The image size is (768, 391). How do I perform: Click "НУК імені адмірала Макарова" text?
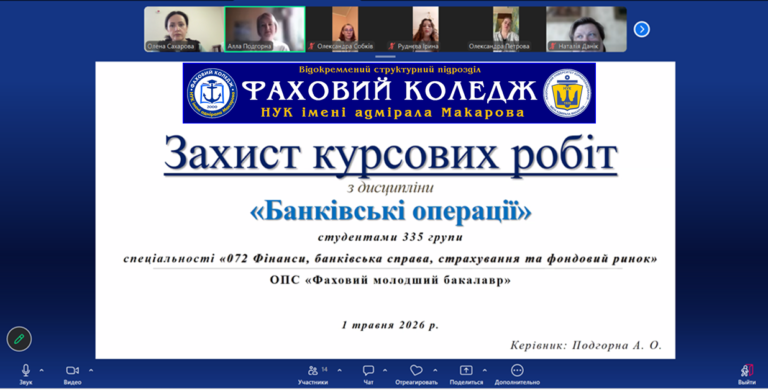[x=392, y=113]
